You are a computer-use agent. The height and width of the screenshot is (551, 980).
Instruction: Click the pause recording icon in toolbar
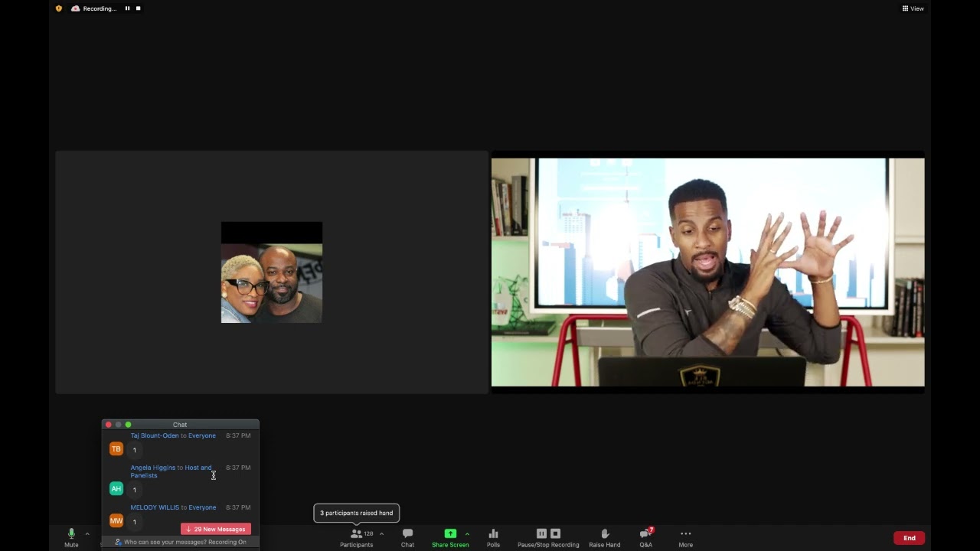pyautogui.click(x=541, y=533)
